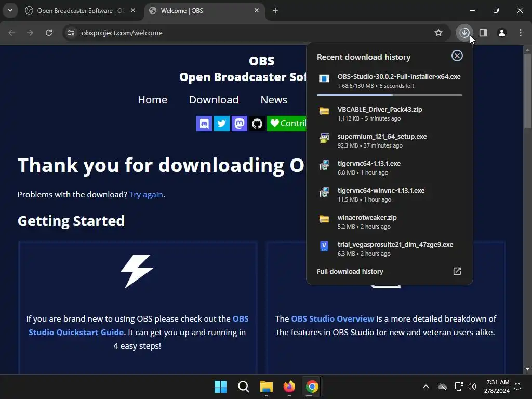
Task: Switch to the Open Broadcaster Software tab
Action: click(80, 11)
